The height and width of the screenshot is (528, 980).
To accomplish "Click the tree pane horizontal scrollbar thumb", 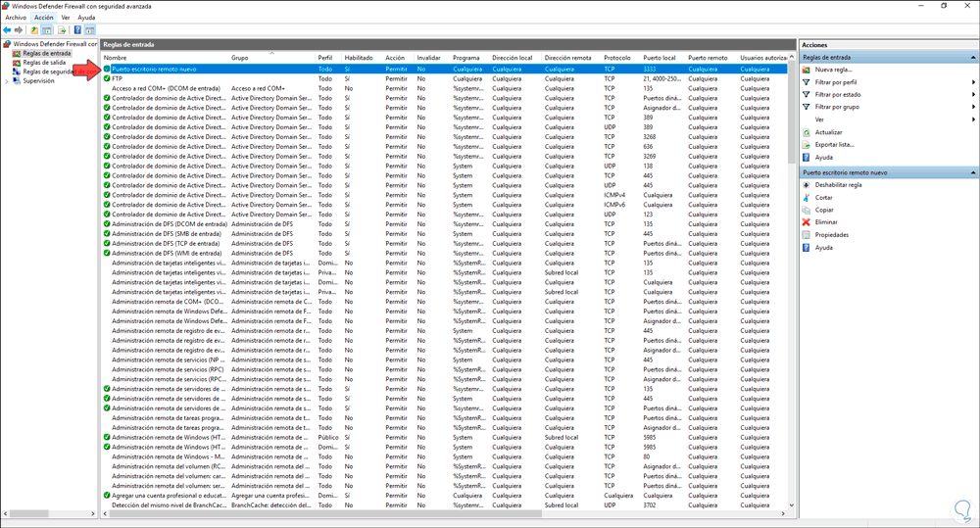I will [x=28, y=513].
